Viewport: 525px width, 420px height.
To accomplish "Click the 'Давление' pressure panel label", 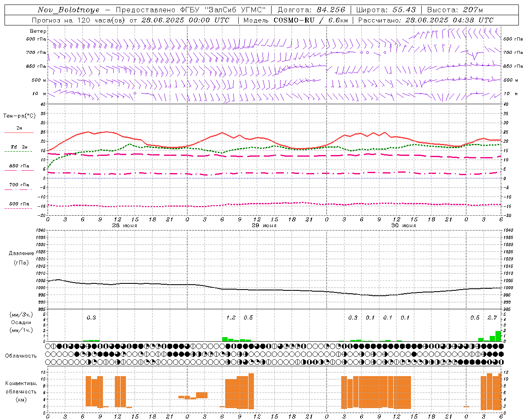I will click(21, 253).
